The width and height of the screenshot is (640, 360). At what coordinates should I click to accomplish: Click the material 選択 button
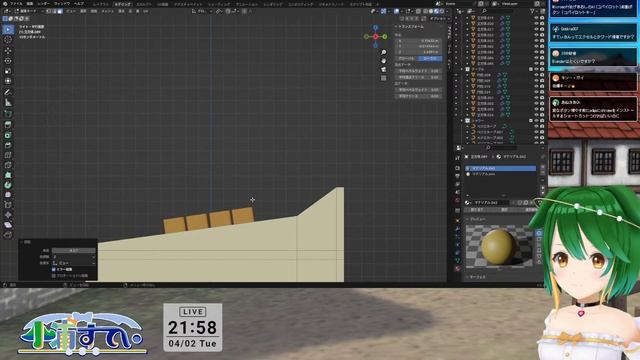click(x=504, y=210)
